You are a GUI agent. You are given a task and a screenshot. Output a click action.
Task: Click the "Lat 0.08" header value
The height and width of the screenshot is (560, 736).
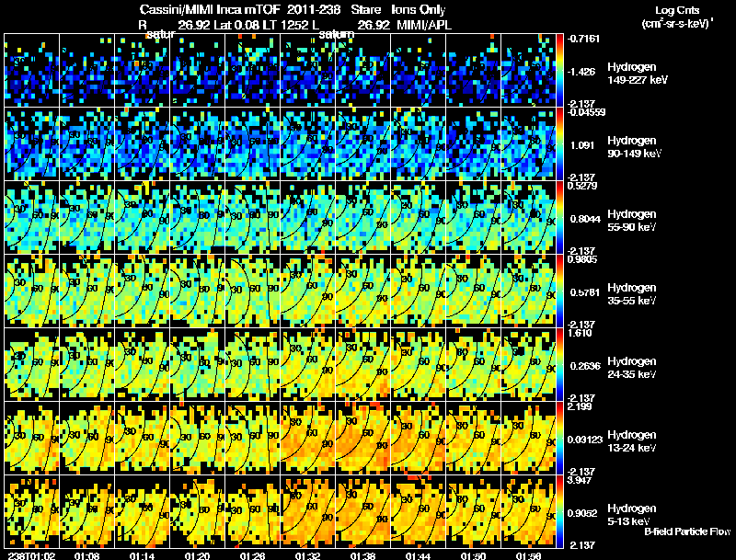click(237, 25)
